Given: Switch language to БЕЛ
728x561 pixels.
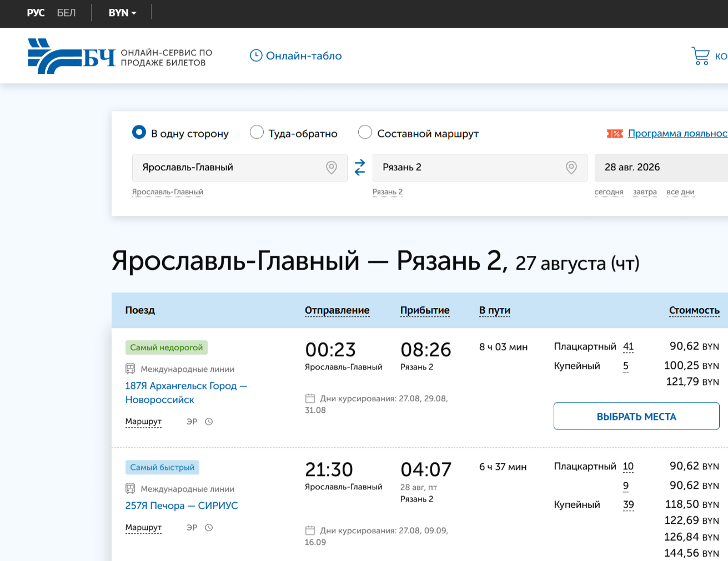Looking at the screenshot, I should [x=66, y=13].
